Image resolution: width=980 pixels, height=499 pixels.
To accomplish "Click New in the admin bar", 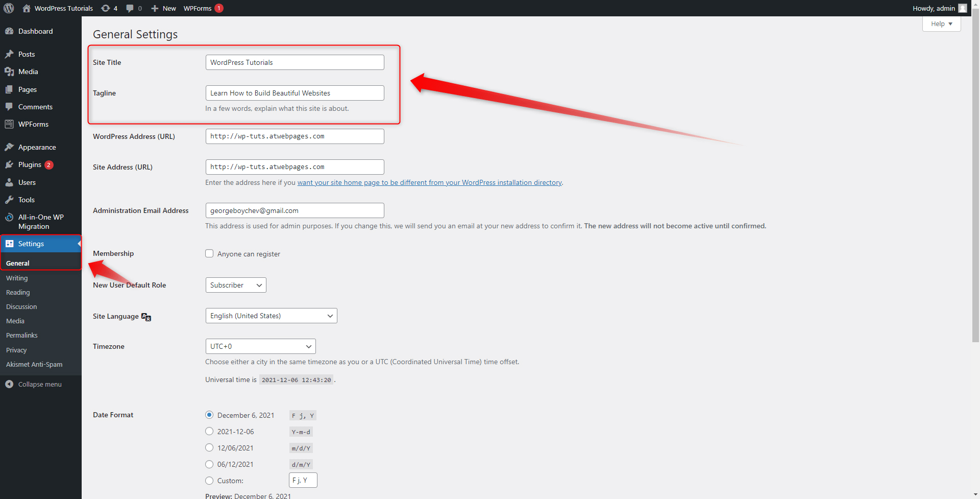I will coord(169,8).
